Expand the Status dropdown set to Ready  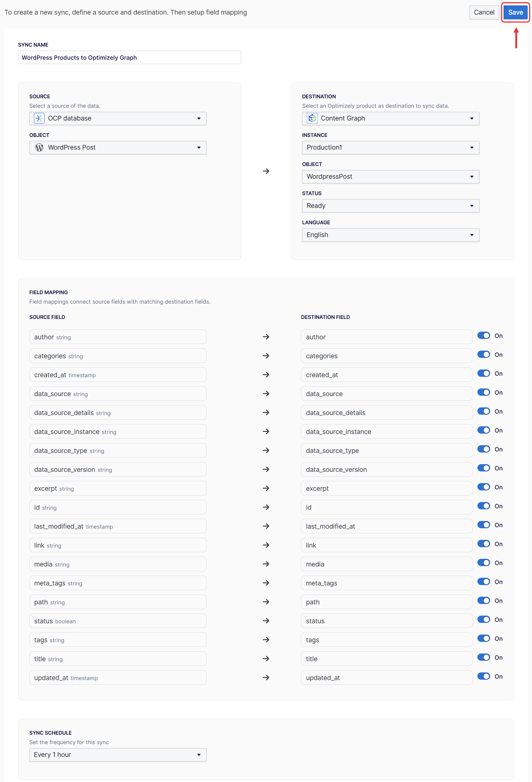[x=390, y=206]
